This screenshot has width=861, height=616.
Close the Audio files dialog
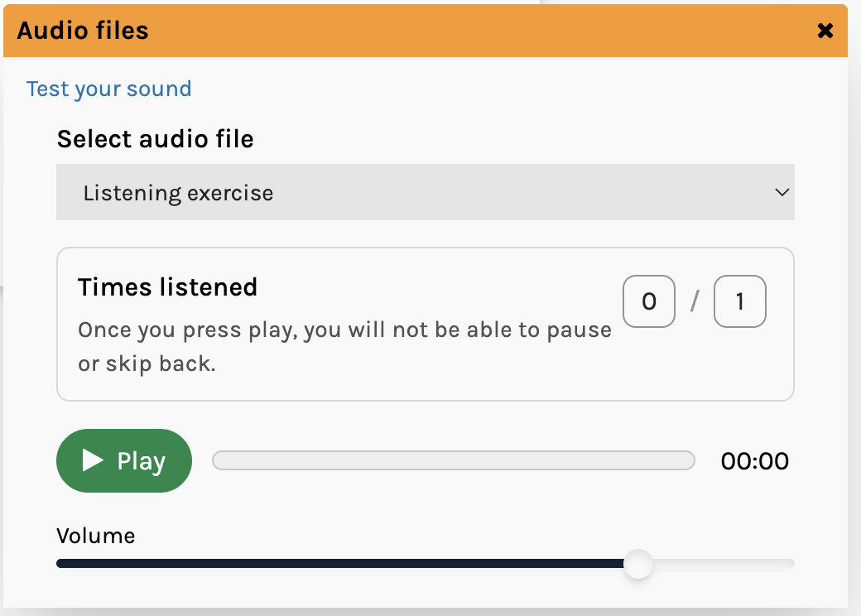(x=825, y=31)
